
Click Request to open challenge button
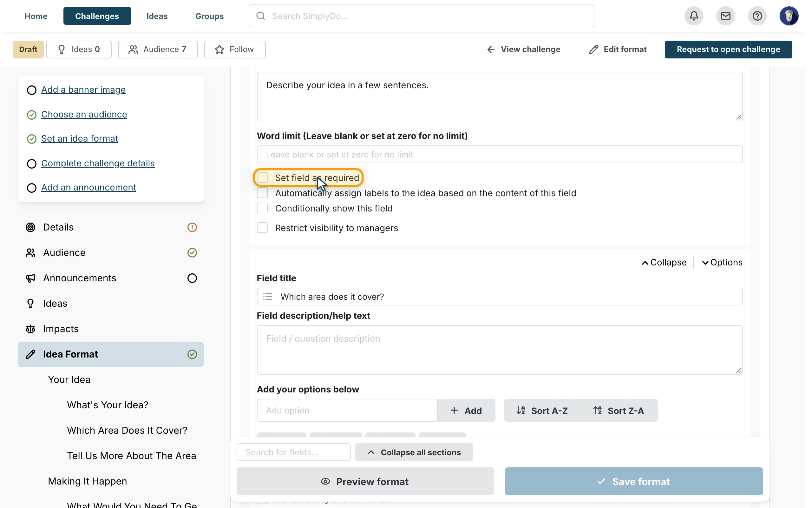[728, 50]
